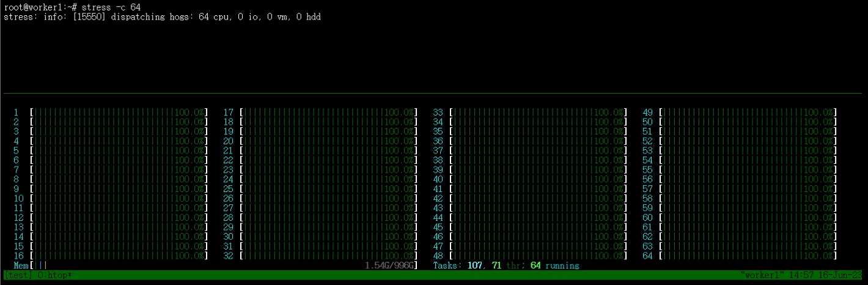The image size is (868, 285).
Task: Click the CPU 62 usage bar
Action: 748,237
